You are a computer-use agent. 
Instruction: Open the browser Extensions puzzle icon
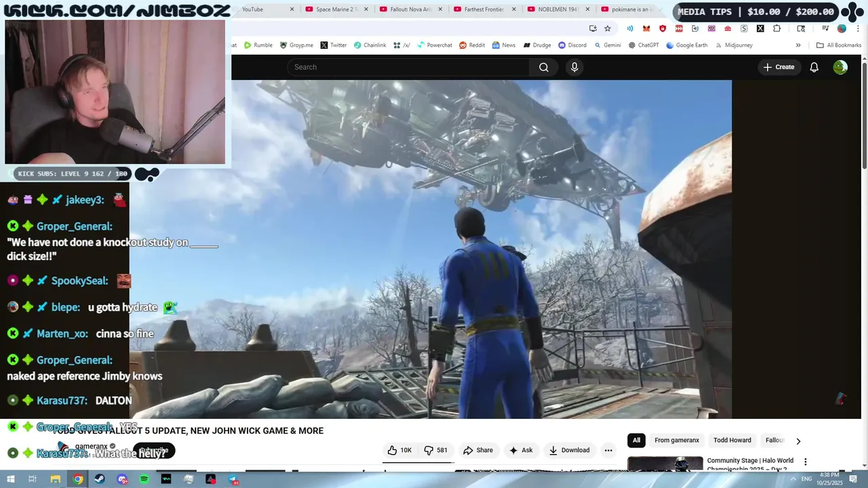pos(777,28)
